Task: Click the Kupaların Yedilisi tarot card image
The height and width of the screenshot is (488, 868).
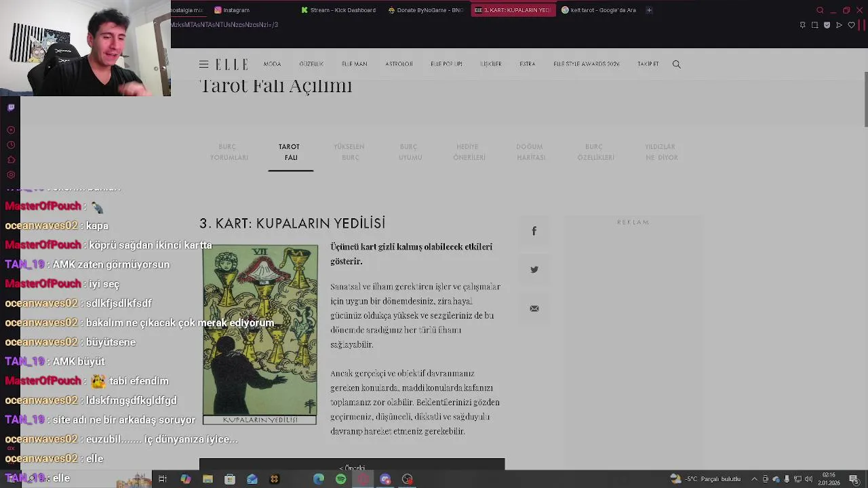Action: [x=260, y=335]
